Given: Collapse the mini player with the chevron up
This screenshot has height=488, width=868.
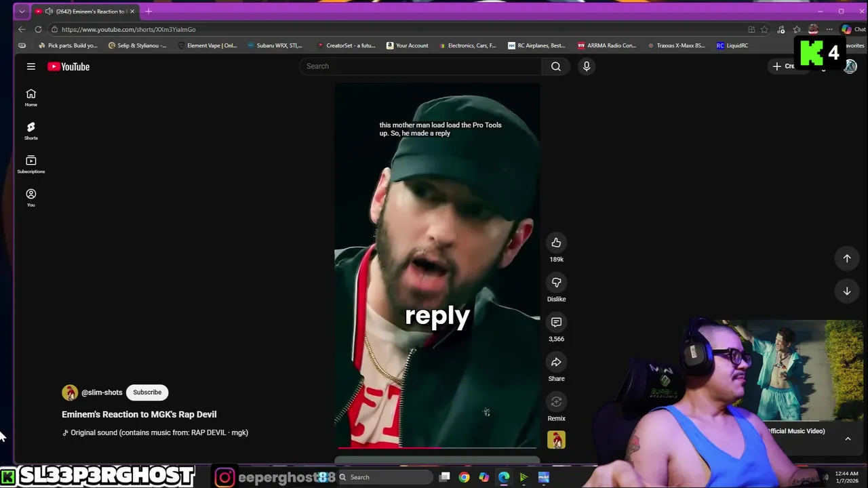Looking at the screenshot, I should (848, 439).
